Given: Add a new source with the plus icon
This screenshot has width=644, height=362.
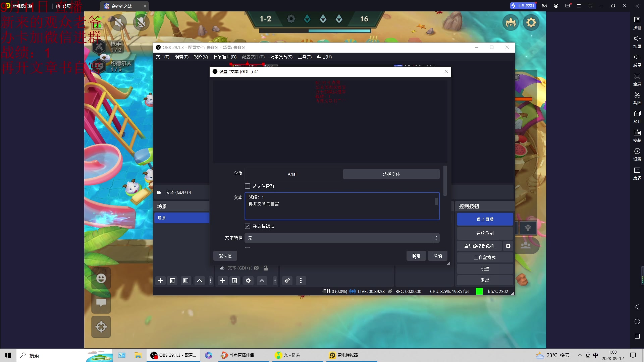Looking at the screenshot, I should click(x=223, y=281).
